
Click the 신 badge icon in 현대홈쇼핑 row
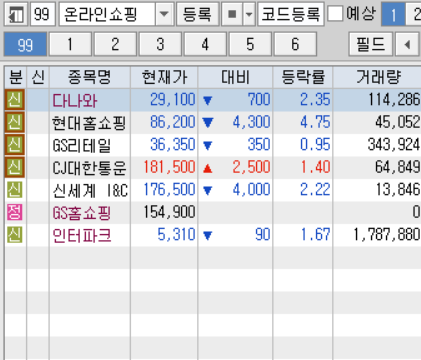(x=15, y=122)
